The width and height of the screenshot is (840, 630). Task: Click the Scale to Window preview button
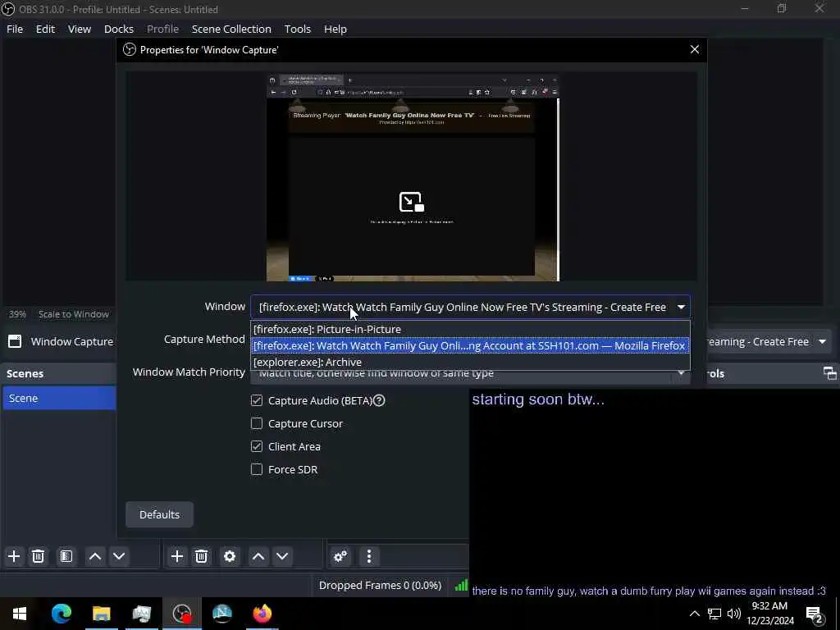tap(73, 314)
